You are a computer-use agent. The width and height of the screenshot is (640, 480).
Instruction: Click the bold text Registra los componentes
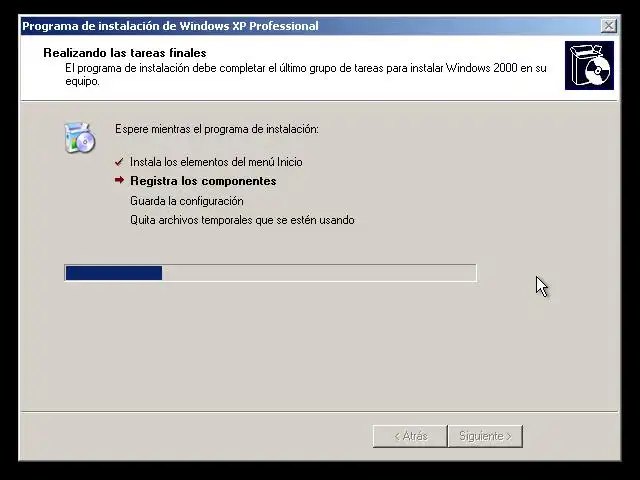coord(203,181)
